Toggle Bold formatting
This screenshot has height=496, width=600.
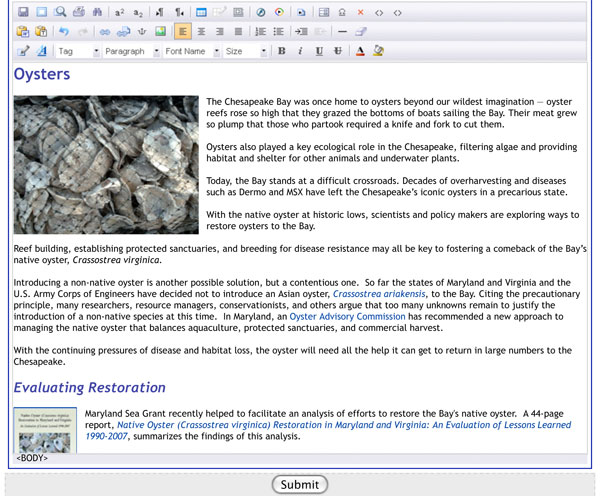click(x=282, y=51)
